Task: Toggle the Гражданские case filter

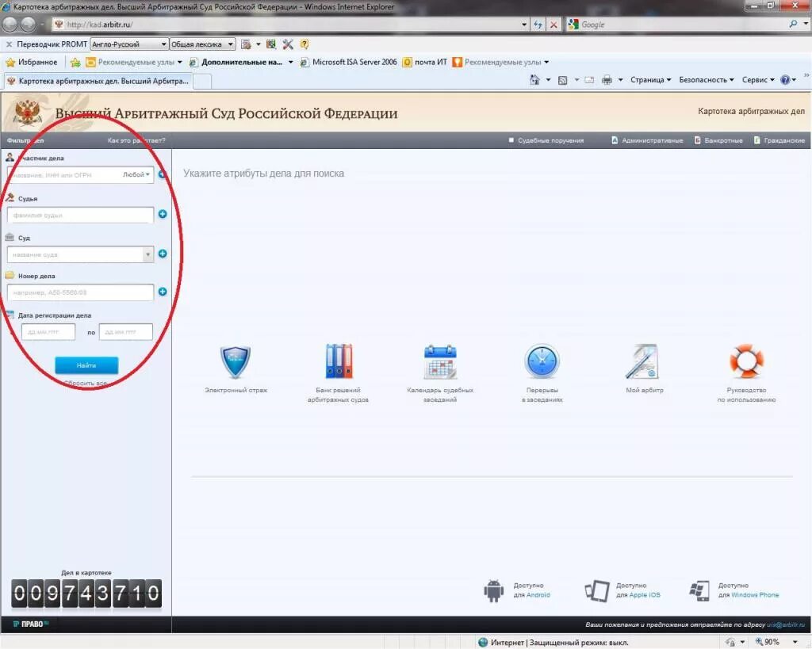Action: click(779, 140)
